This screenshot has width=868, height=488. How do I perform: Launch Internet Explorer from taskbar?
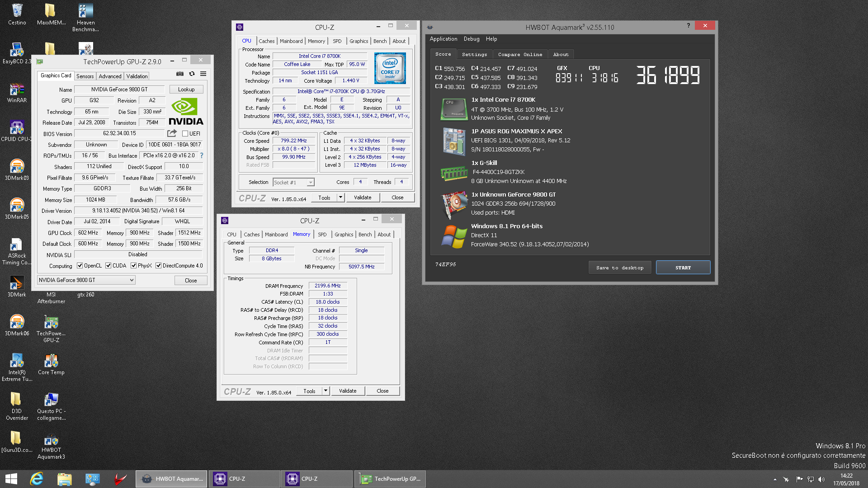pos(37,479)
